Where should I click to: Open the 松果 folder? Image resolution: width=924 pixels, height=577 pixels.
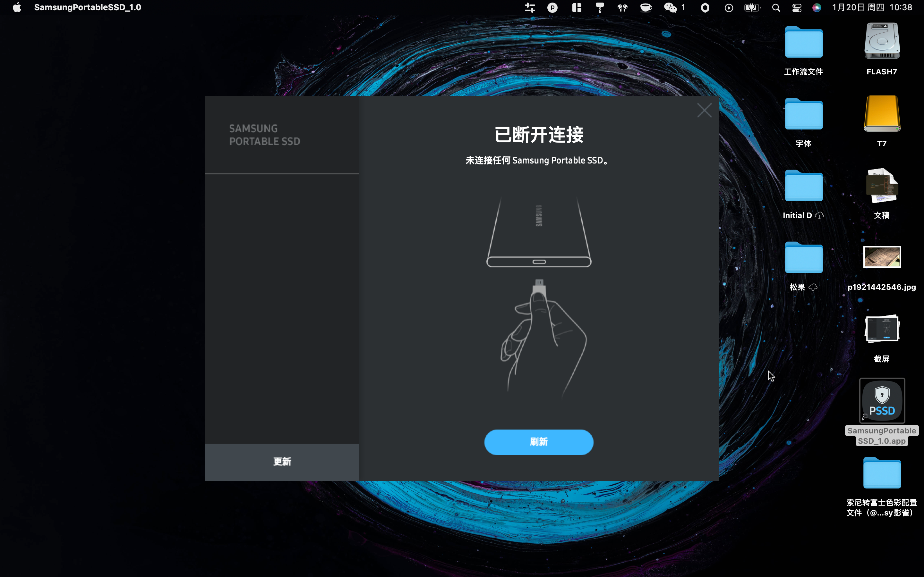click(803, 258)
